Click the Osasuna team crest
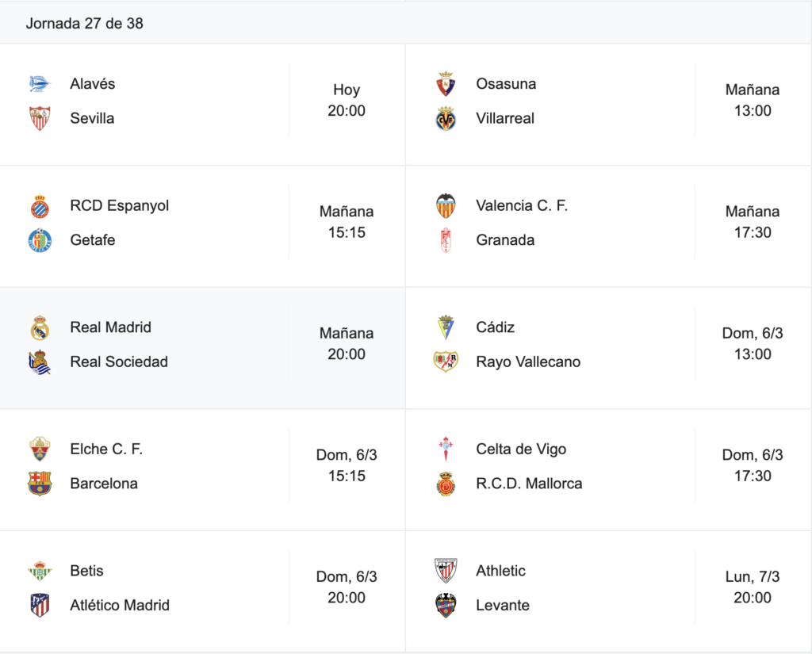Screen dimensions: 812x654 446,84
